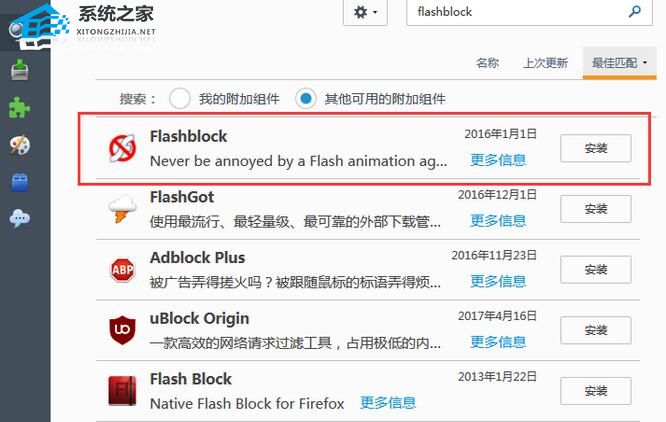Click the search magnifier icon

click(635, 11)
